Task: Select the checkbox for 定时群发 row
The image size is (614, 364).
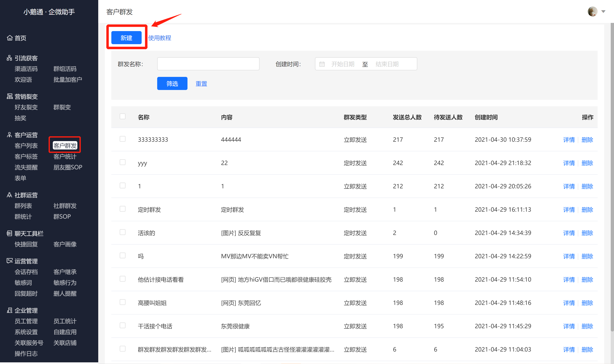Action: click(123, 209)
